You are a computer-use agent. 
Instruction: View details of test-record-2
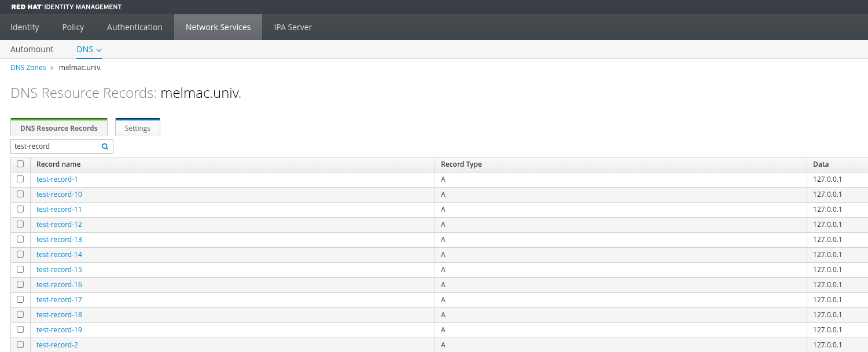pyautogui.click(x=57, y=344)
